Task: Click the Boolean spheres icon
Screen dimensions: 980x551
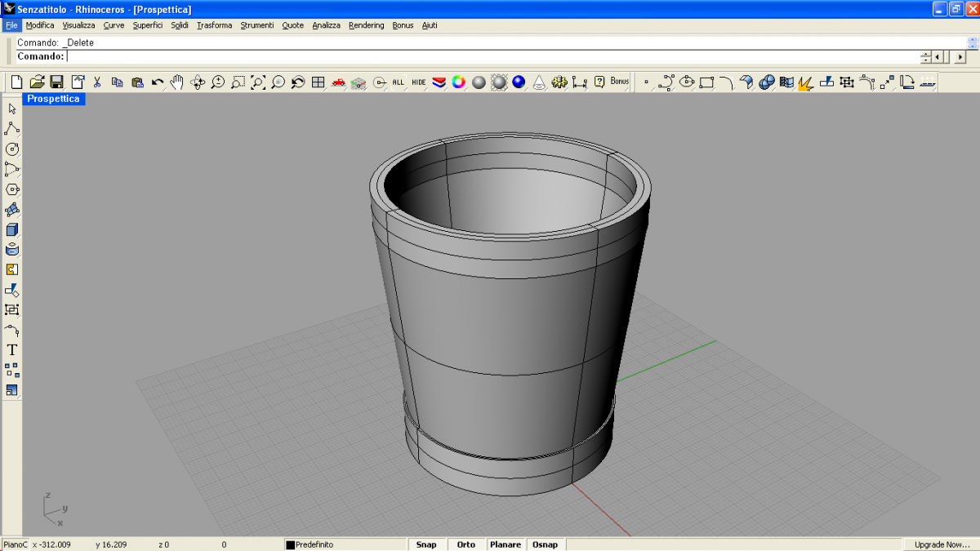Action: pyautogui.click(x=766, y=82)
